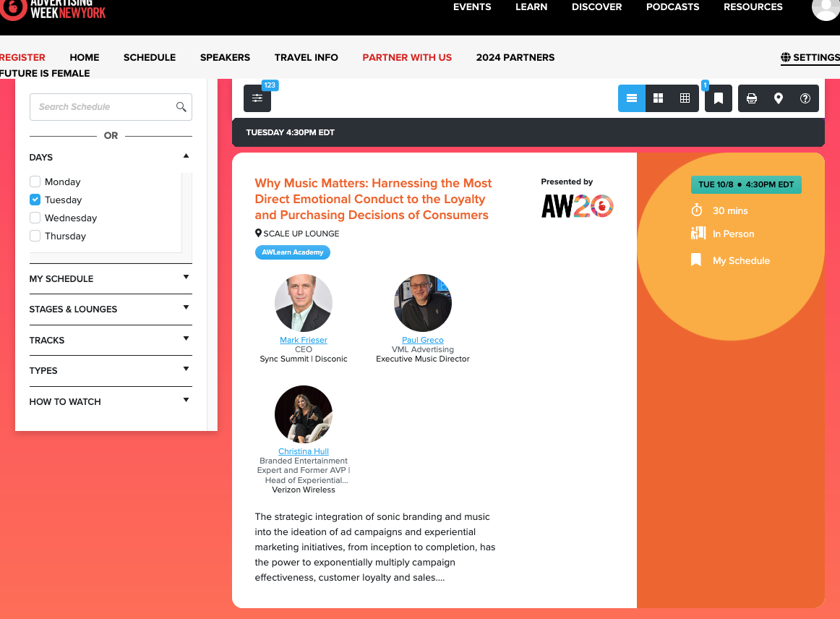Viewport: 840px width, 619px height.
Task: Click the Tuesday 4:30PM EDT time header
Action: [291, 132]
